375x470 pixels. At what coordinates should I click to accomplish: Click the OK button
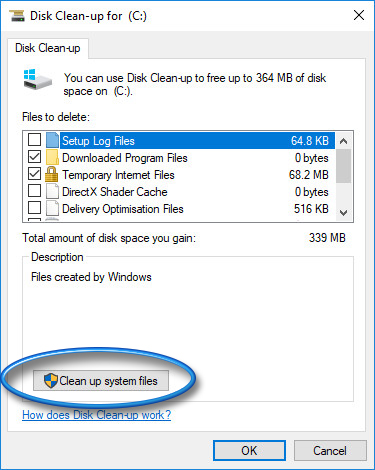249,451
